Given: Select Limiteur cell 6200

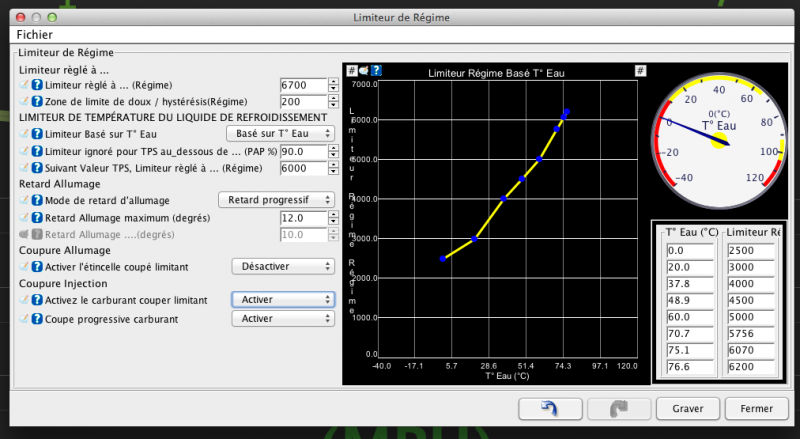Looking at the screenshot, I should point(751,367).
